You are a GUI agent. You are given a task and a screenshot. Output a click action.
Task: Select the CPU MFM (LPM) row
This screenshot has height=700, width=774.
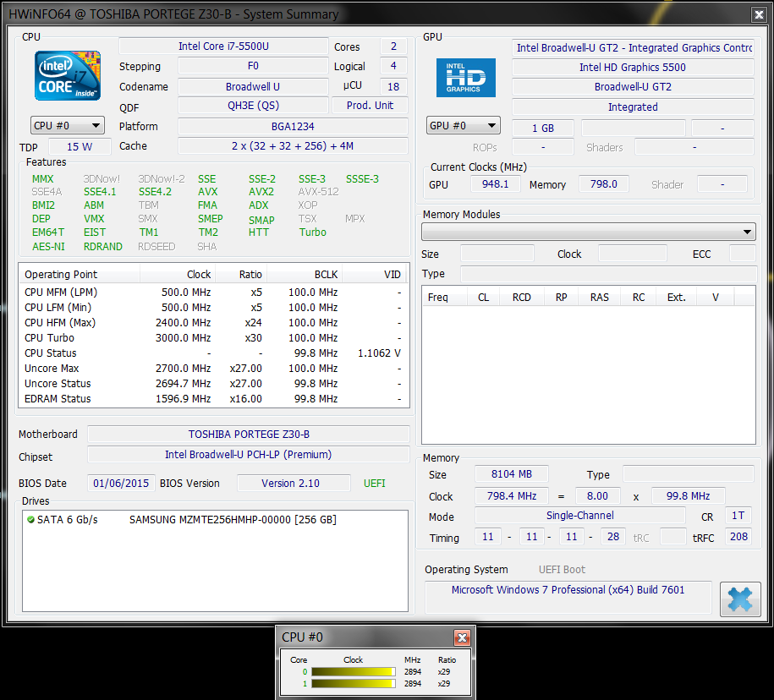[214, 292]
